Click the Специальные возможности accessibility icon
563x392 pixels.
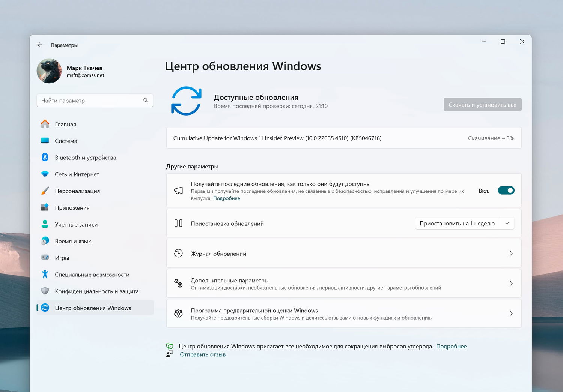click(x=45, y=274)
